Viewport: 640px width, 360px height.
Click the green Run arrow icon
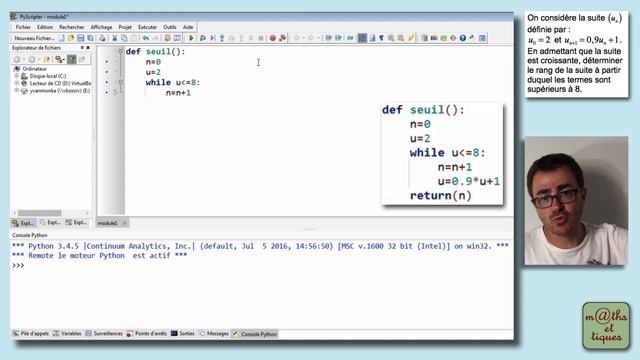pos(191,38)
